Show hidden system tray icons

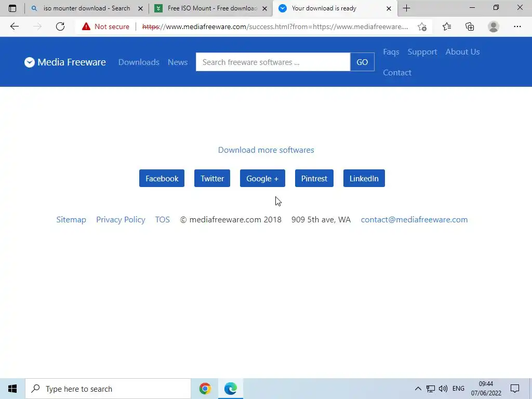pos(418,389)
